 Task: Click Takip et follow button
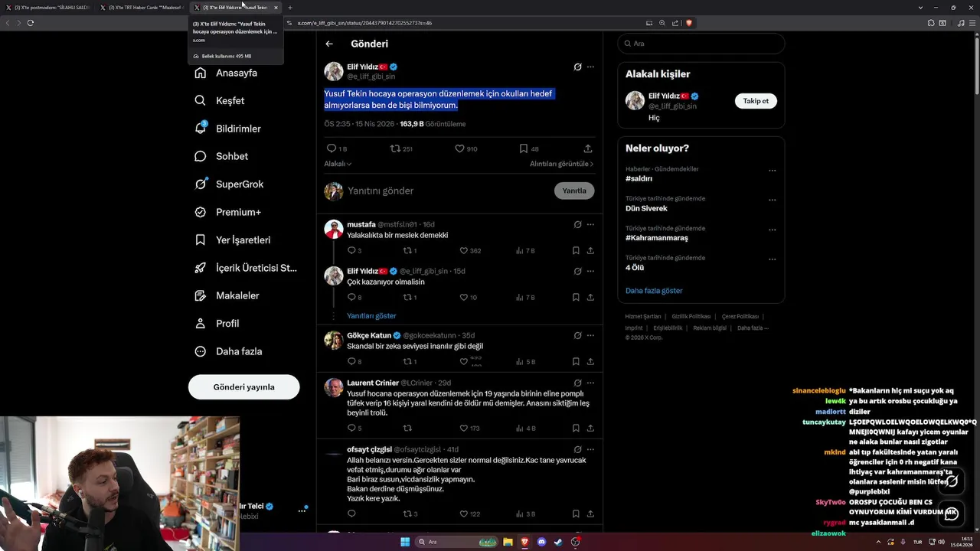click(x=756, y=100)
